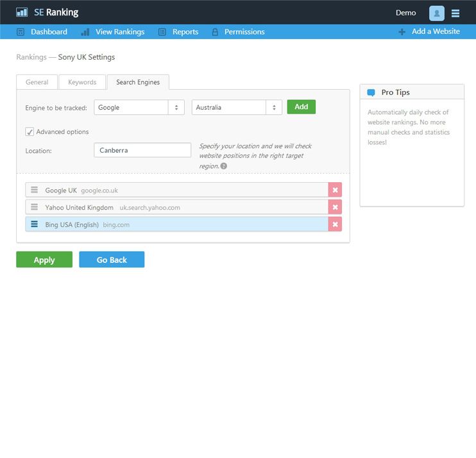The width and height of the screenshot is (476, 458).
Task: Open the Australia country dropdown
Action: 237,107
